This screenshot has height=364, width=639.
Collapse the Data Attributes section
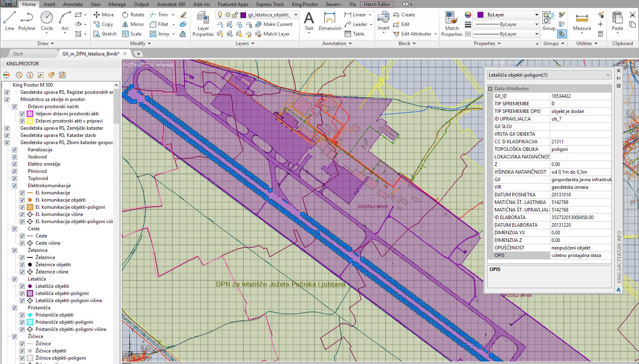point(490,89)
